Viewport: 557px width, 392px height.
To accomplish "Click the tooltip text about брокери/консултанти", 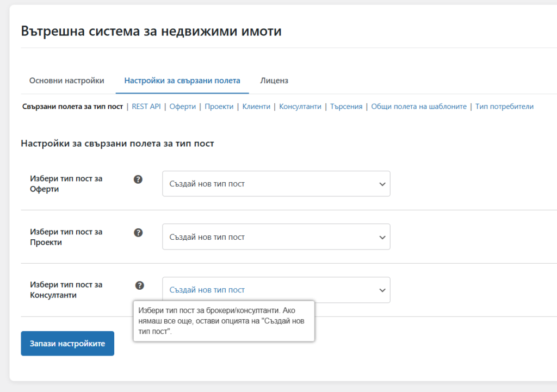I will tap(224, 320).
